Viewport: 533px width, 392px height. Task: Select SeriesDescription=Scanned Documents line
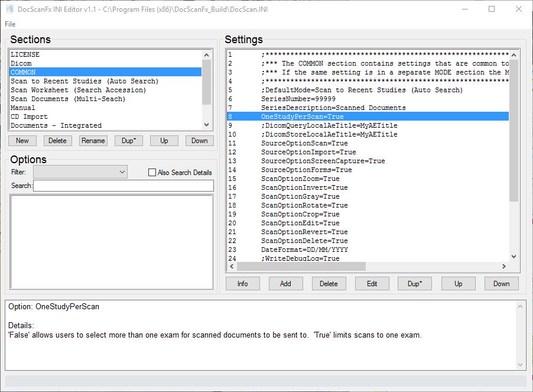point(368,108)
